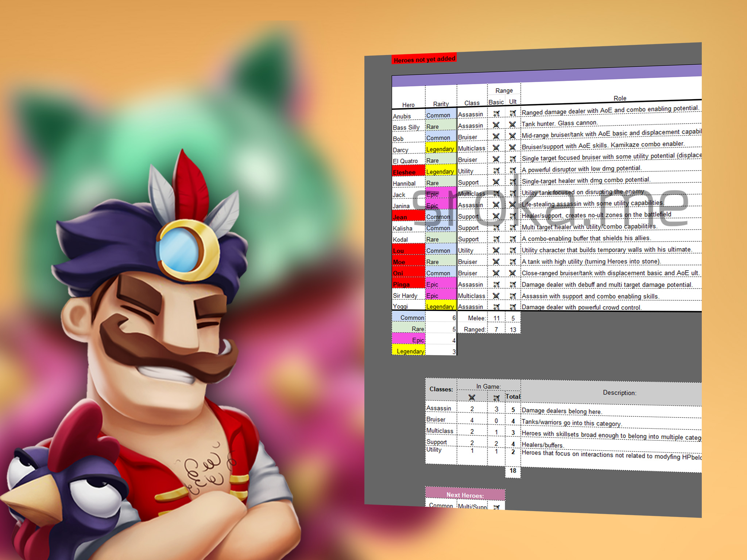747x560 pixels.
Task: Click Oni's crossed-swords icon in the Ult column
Action: (x=512, y=273)
